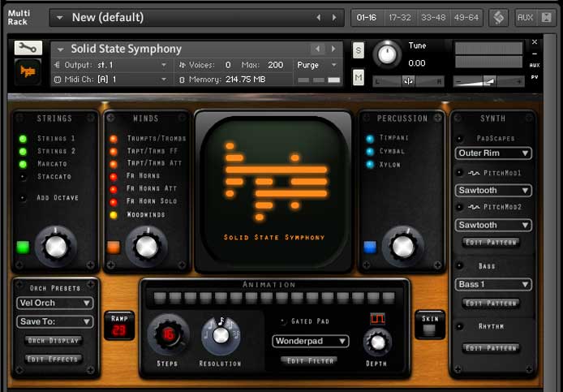Click the Edit Filter button
The image size is (563, 392).
[310, 360]
